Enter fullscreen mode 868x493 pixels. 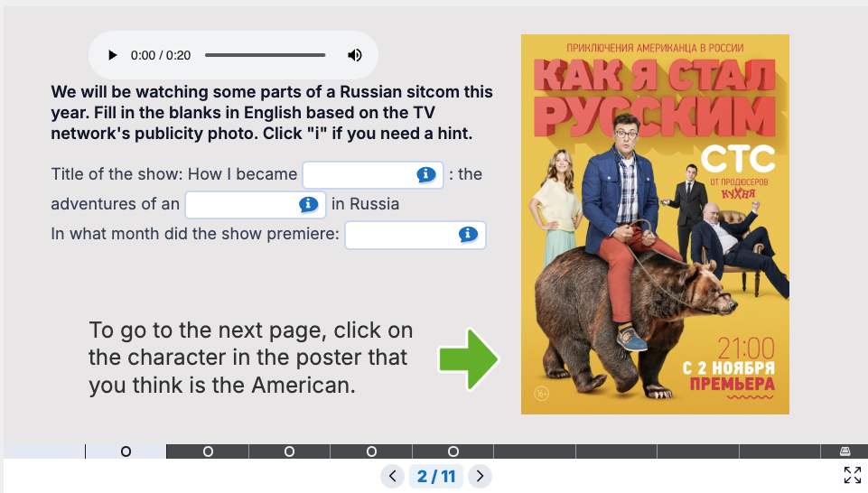click(853, 475)
